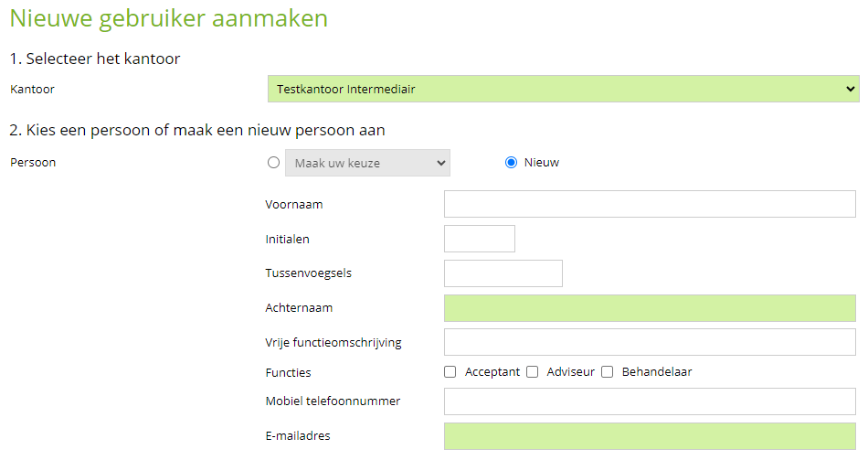
Task: Click the Acceptant label text
Action: click(492, 372)
